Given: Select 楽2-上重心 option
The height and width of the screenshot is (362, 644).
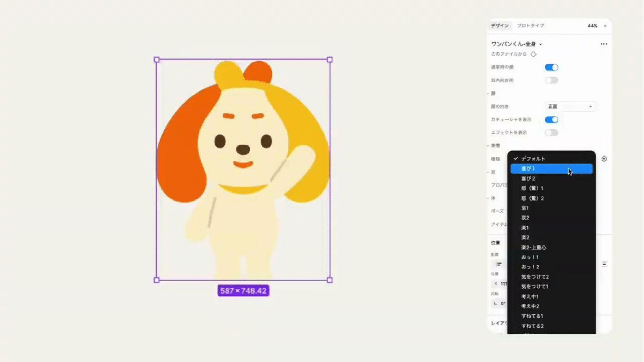Looking at the screenshot, I should (551, 247).
